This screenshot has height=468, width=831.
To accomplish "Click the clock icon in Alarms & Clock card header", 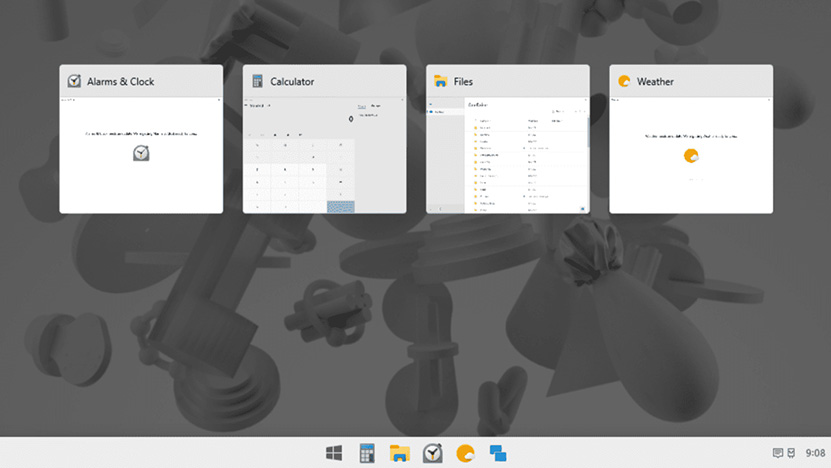I will [x=74, y=81].
